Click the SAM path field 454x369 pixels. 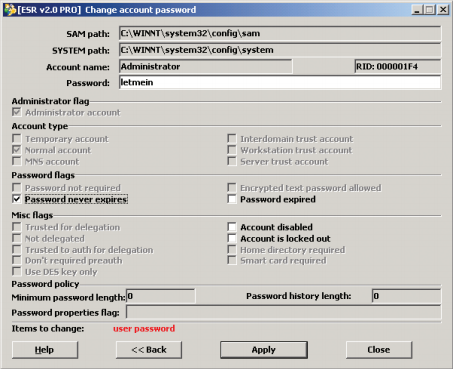(280, 33)
